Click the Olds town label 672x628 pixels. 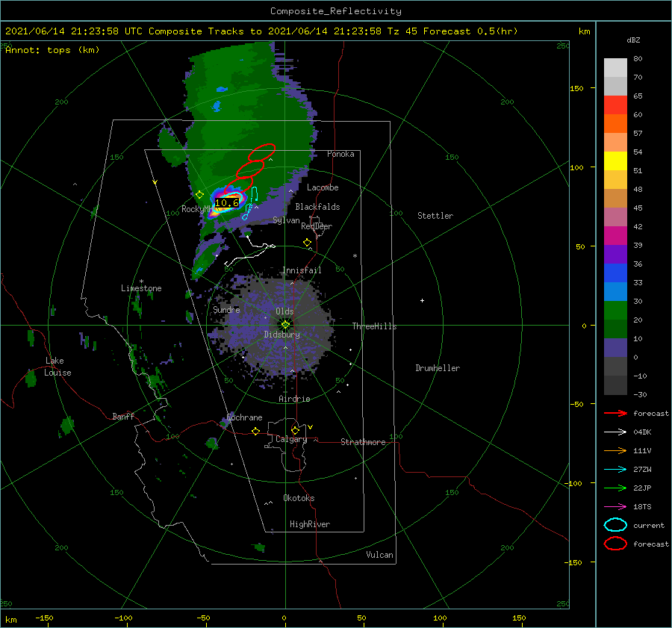tap(284, 311)
